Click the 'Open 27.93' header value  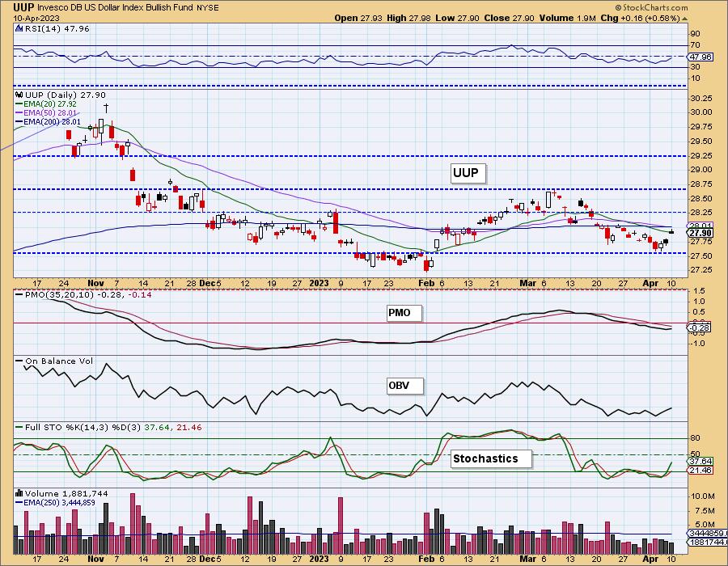[359, 18]
